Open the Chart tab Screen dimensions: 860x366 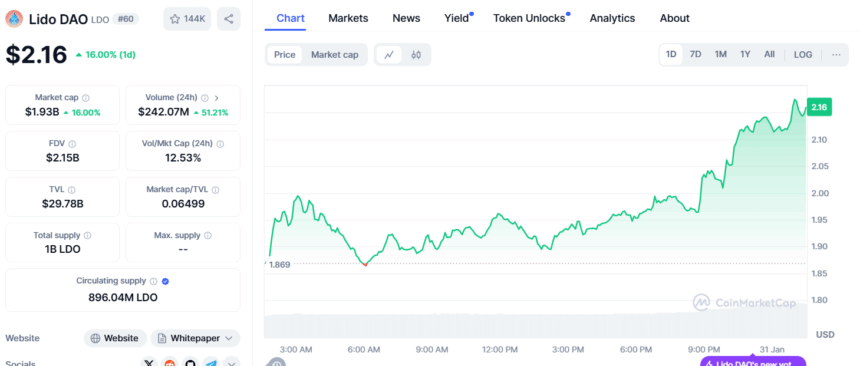[291, 18]
